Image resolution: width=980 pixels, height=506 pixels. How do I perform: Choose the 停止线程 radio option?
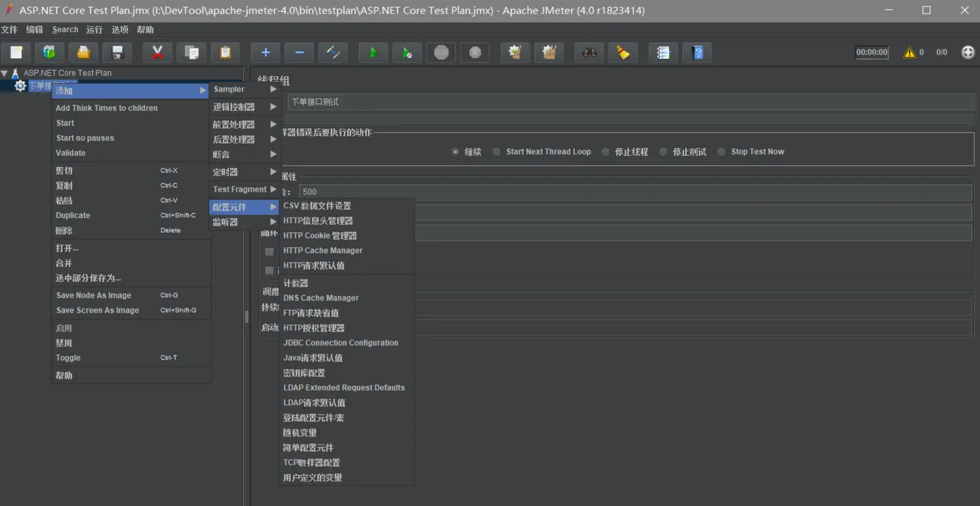605,152
